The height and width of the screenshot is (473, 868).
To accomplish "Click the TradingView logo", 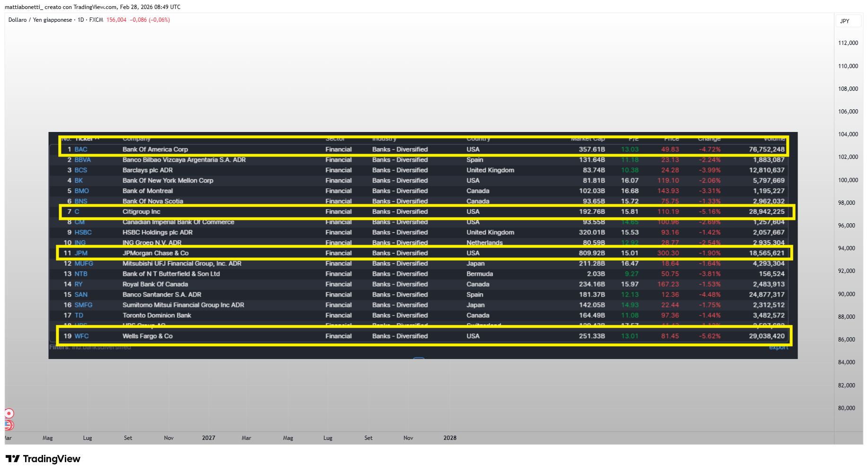I will pyautogui.click(x=43, y=459).
